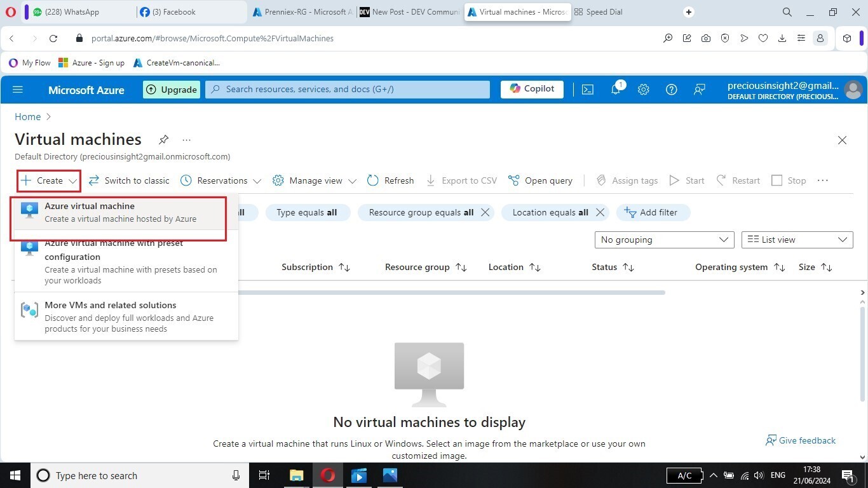Sort by Location column arrows
868x488 pixels.
(535, 268)
